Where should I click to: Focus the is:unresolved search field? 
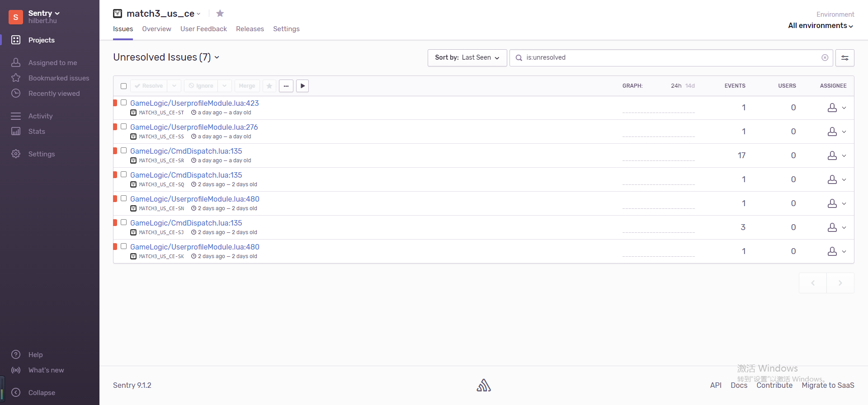pos(671,58)
